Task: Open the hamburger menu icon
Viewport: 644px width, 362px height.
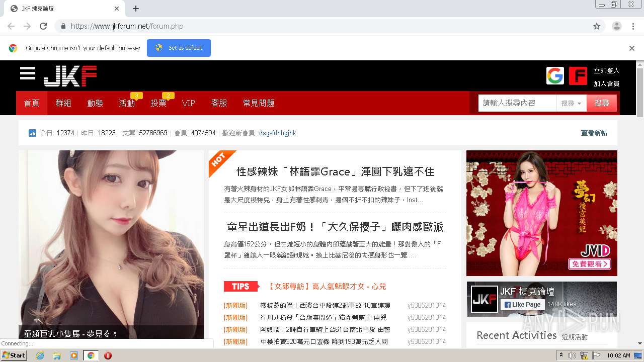Action: point(28,73)
